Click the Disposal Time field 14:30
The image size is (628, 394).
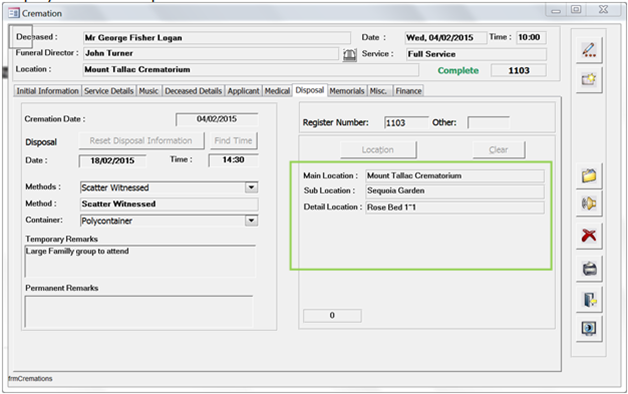point(233,160)
